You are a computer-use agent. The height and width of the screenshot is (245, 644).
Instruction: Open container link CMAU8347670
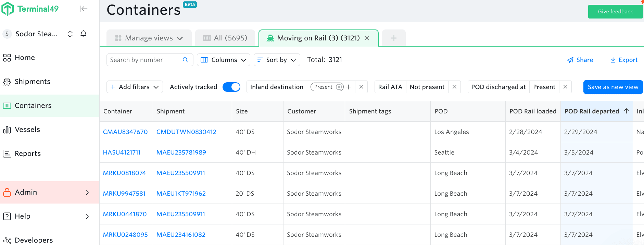[125, 132]
